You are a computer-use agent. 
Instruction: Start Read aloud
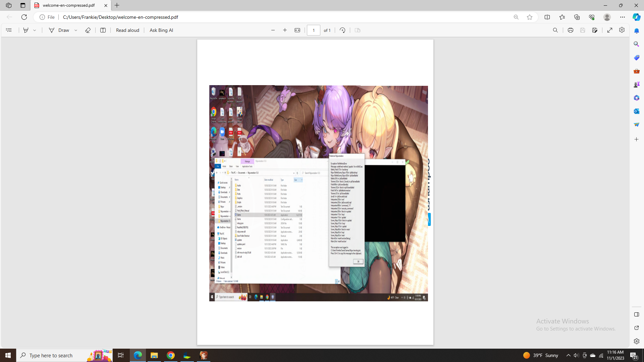pos(127,30)
